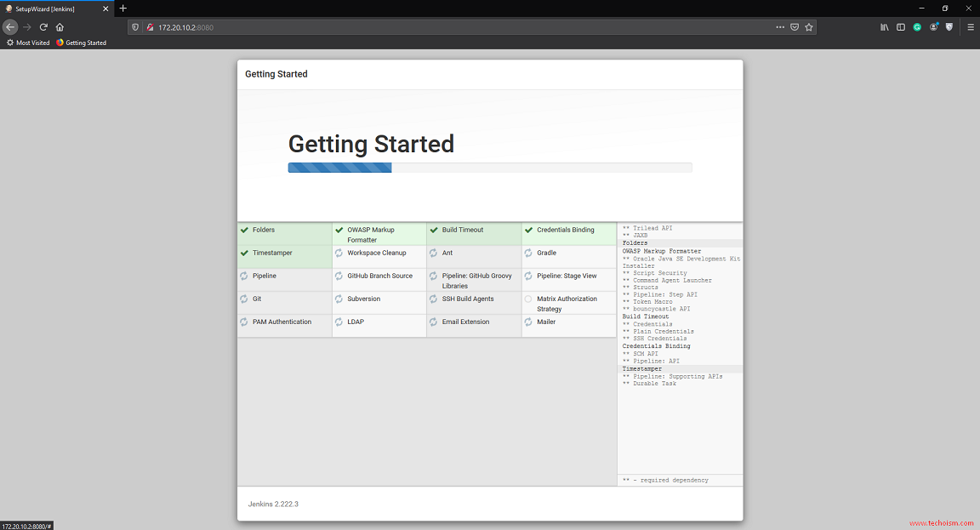Click the Jenkins 2.222.3 version text
980x530 pixels.
[x=273, y=504]
